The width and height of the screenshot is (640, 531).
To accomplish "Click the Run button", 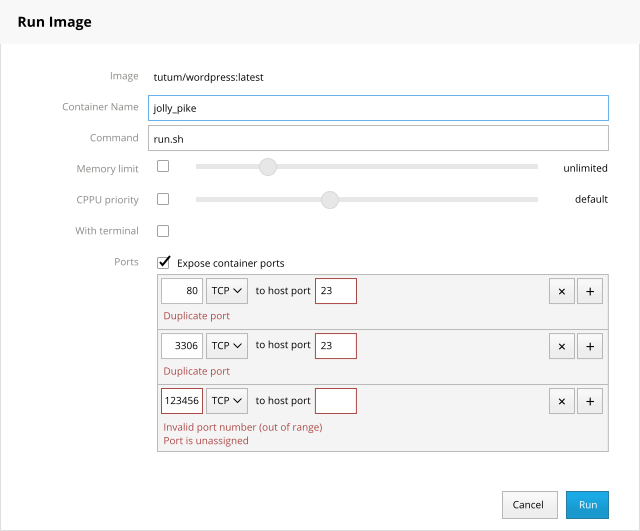I will 587,505.
